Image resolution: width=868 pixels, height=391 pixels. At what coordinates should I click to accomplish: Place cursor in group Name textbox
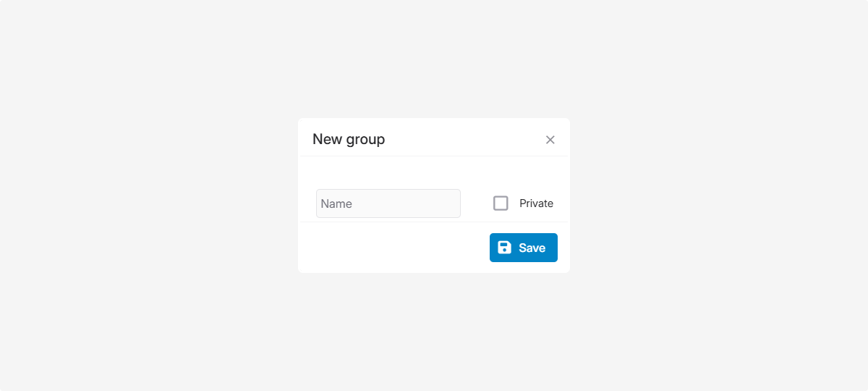[388, 203]
